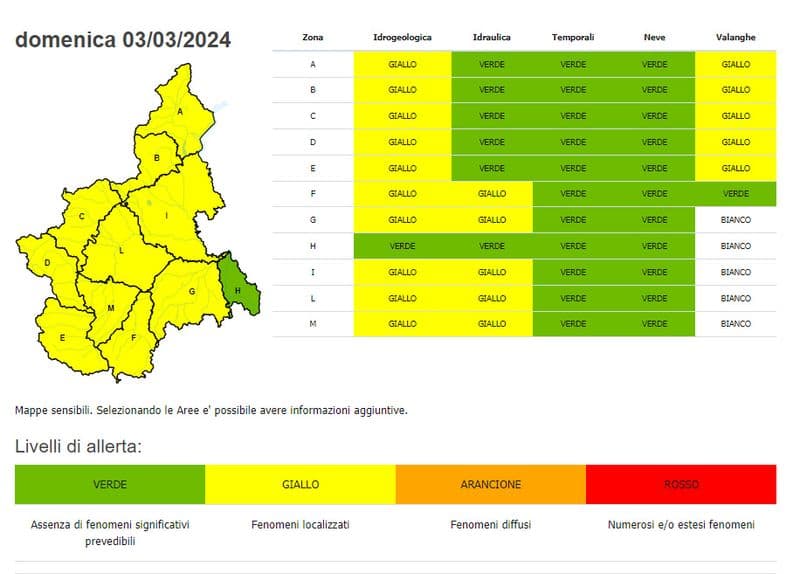
Task: Click the row label for zone L
Action: (x=312, y=298)
